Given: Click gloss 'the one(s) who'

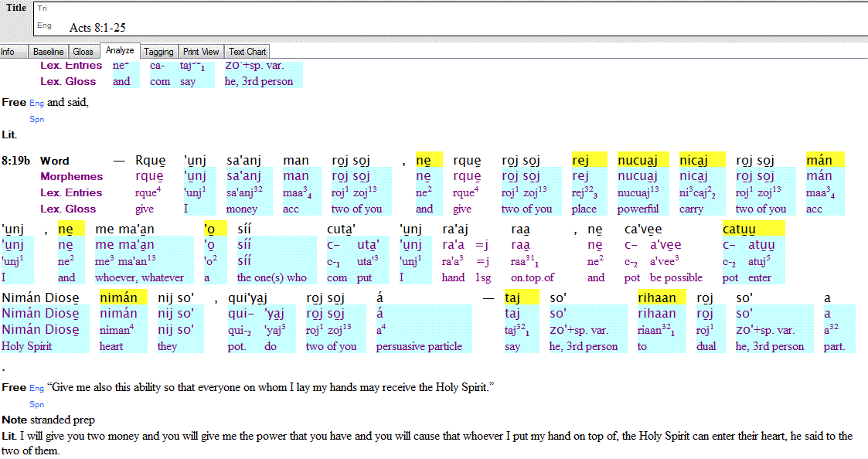Looking at the screenshot, I should pos(272,277).
